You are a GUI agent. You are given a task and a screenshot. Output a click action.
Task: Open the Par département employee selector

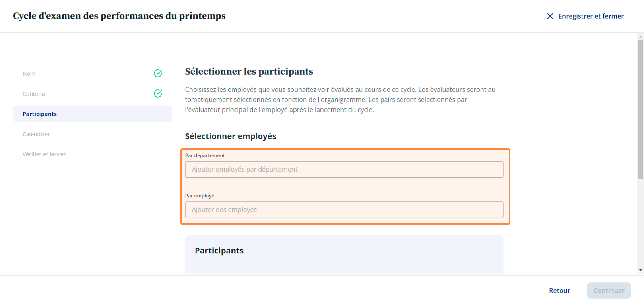coord(344,169)
